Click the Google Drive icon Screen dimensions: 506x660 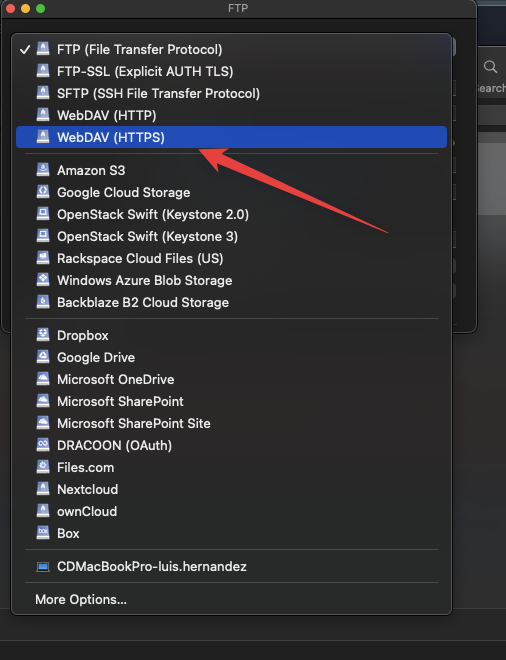43,357
